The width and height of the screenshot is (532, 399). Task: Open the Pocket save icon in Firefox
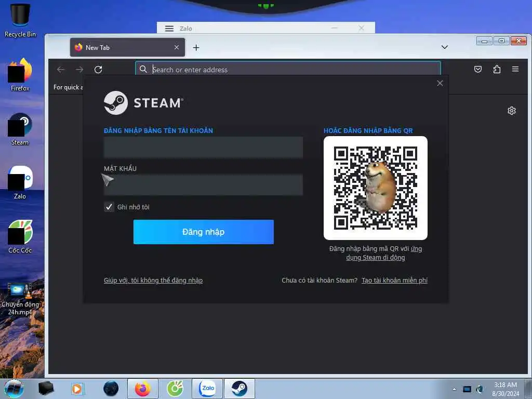[x=478, y=69]
